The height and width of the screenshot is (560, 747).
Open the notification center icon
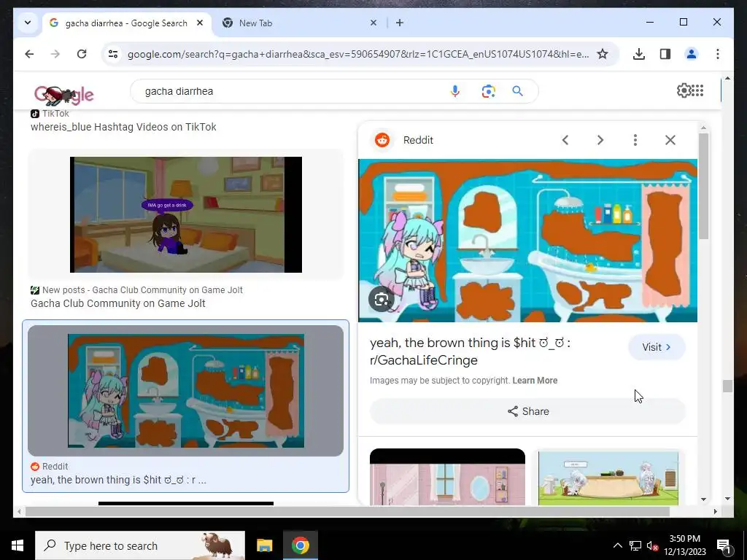(x=724, y=545)
